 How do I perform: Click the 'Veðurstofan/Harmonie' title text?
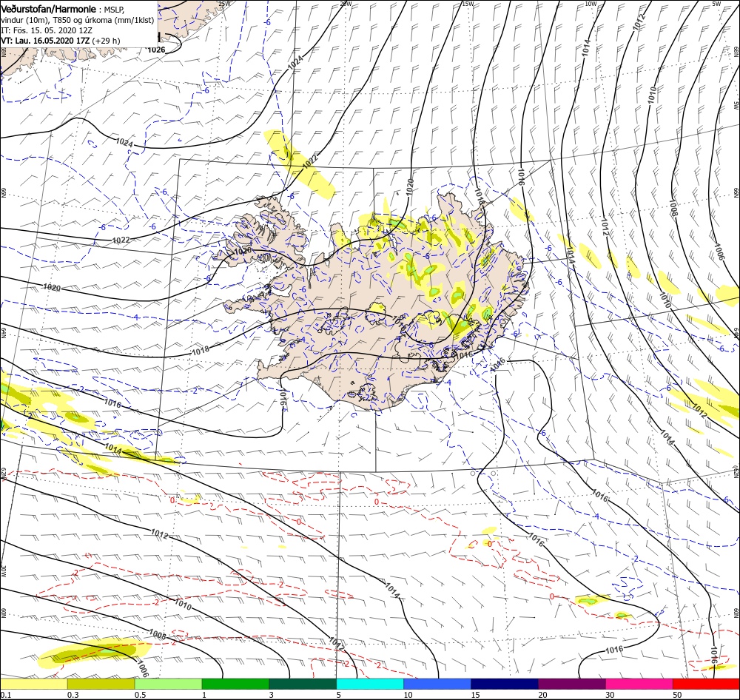click(50, 9)
